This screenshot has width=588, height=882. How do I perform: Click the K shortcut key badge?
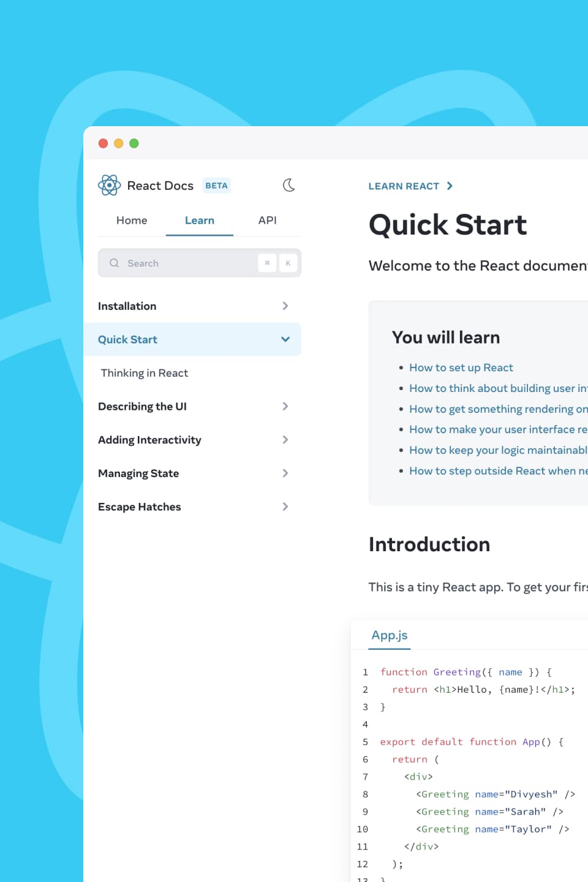pyautogui.click(x=288, y=263)
